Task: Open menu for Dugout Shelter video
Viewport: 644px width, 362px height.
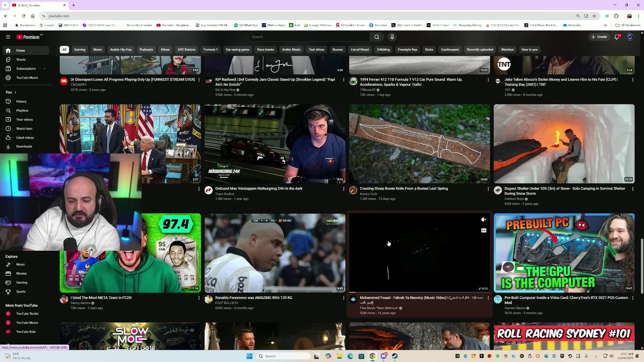Action: pyautogui.click(x=633, y=189)
